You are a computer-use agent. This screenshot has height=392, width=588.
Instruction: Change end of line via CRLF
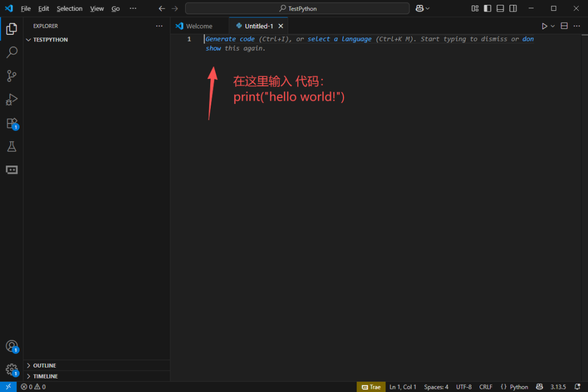(486, 387)
